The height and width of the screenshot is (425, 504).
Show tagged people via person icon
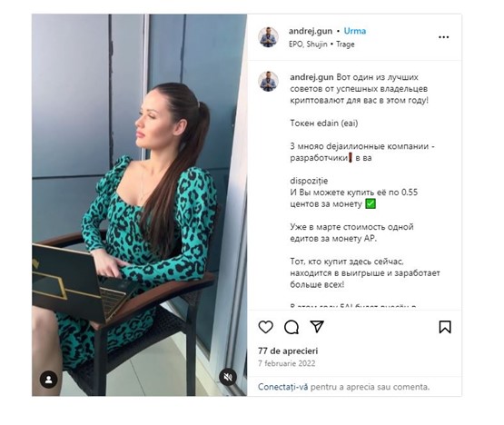coord(49,380)
